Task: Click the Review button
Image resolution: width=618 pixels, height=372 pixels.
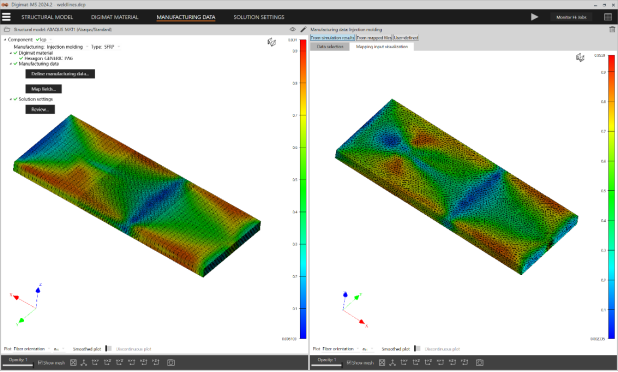Action: click(x=40, y=109)
